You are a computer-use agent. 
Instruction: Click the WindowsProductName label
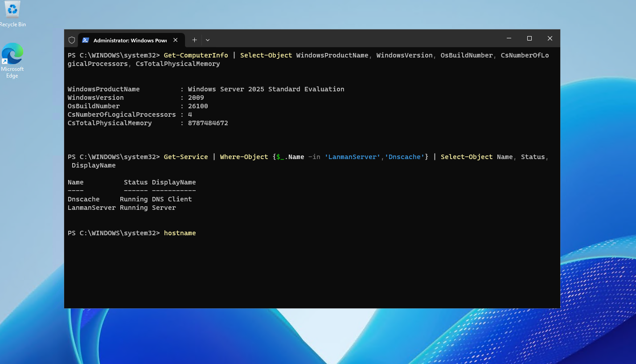tap(103, 89)
